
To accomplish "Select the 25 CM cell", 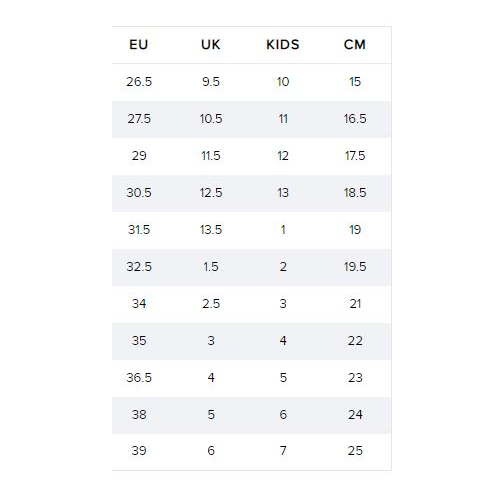I will pyautogui.click(x=355, y=451).
